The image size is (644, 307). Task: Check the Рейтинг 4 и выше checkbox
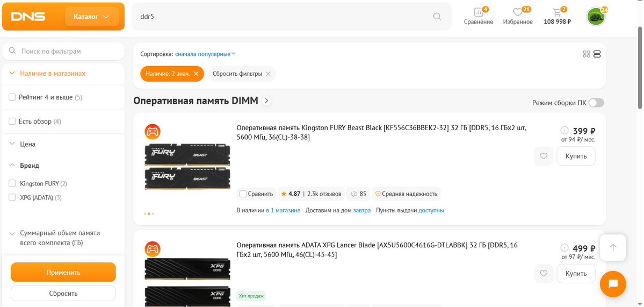12,97
